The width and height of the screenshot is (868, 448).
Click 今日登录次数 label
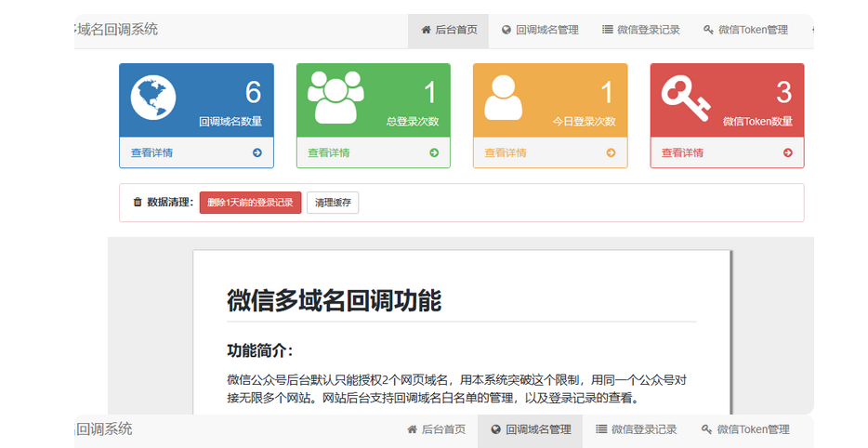tap(584, 121)
